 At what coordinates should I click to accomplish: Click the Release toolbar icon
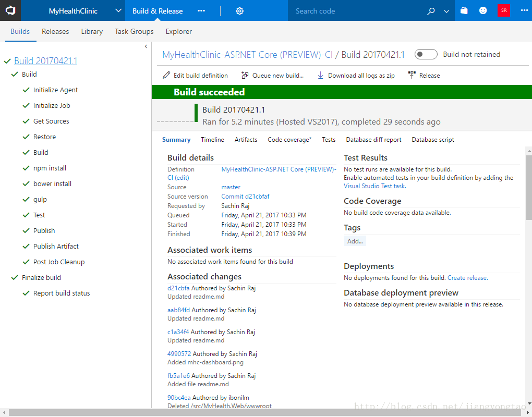[x=412, y=75]
